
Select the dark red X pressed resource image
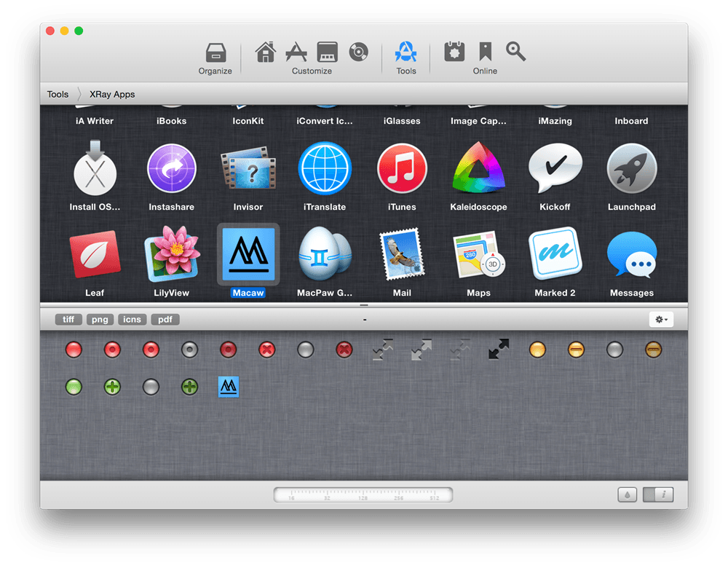344,350
